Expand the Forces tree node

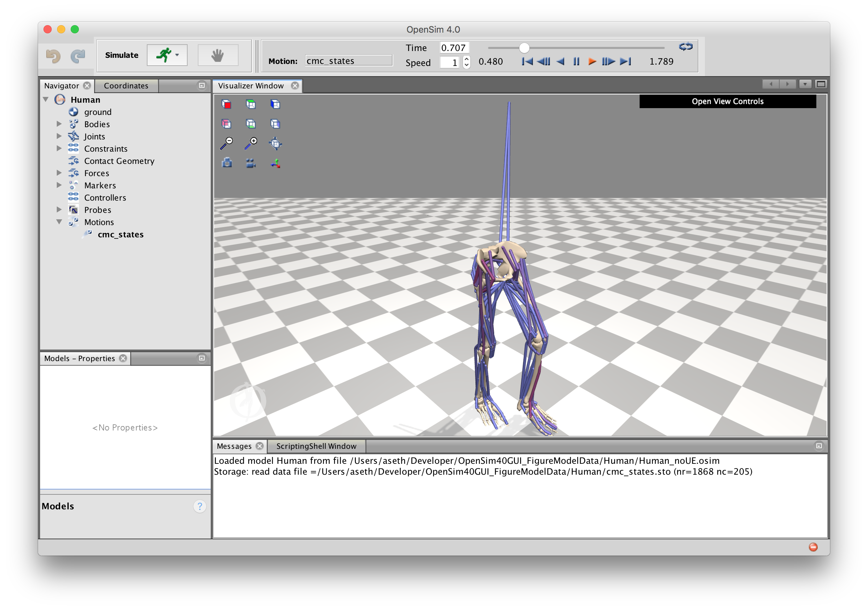tap(59, 173)
